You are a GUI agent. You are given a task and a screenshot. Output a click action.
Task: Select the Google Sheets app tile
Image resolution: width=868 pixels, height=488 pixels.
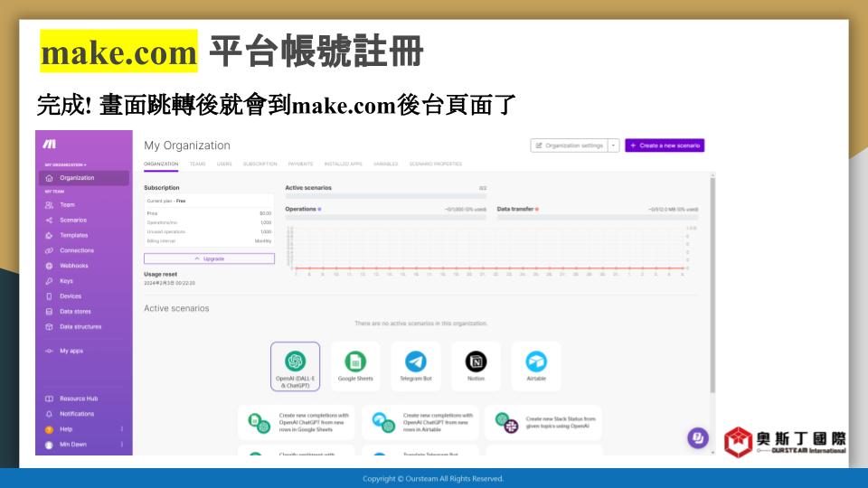click(x=355, y=366)
